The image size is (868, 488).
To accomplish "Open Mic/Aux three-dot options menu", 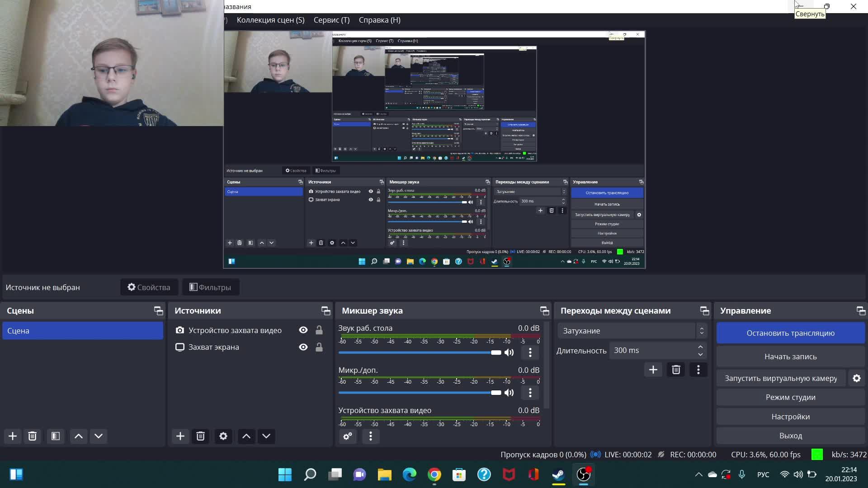I will [x=530, y=393].
